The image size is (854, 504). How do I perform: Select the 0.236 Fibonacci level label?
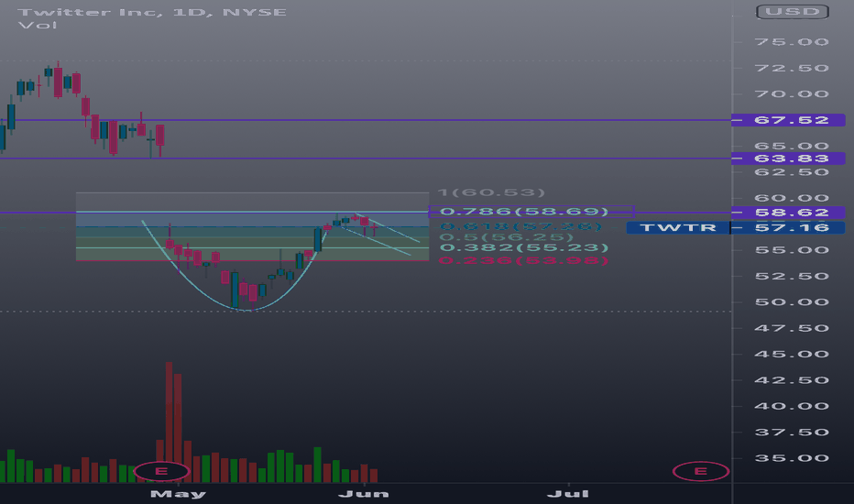point(523,260)
